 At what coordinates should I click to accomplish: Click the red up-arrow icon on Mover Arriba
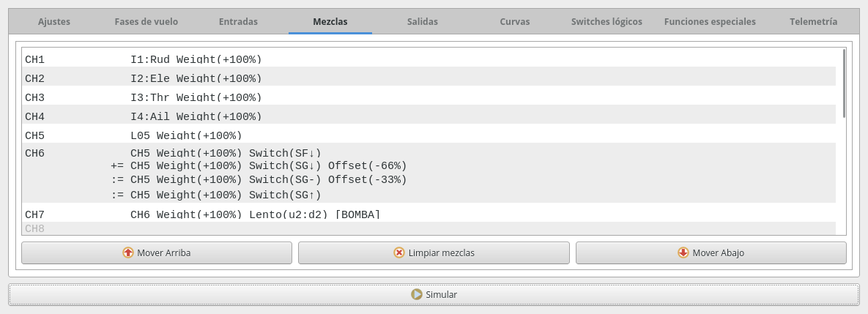(x=128, y=253)
